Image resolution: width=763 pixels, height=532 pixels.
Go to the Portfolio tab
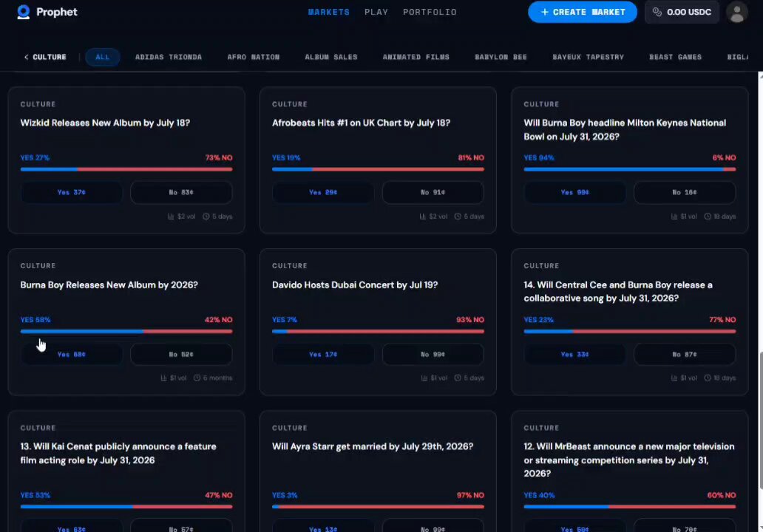pos(430,12)
